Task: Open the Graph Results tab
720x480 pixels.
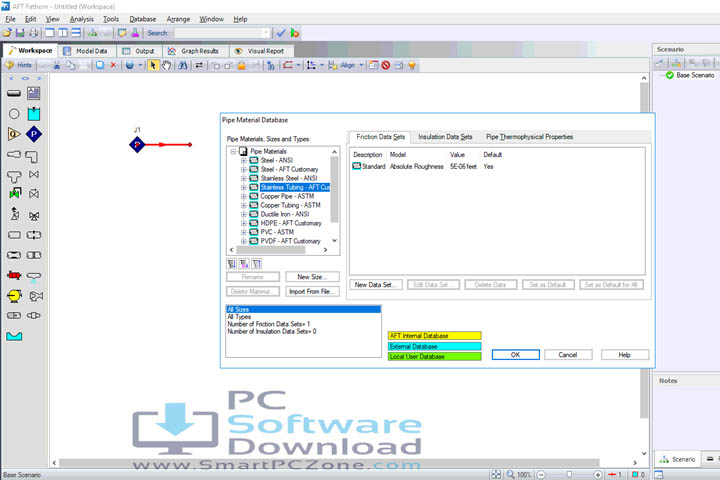Action: point(194,51)
